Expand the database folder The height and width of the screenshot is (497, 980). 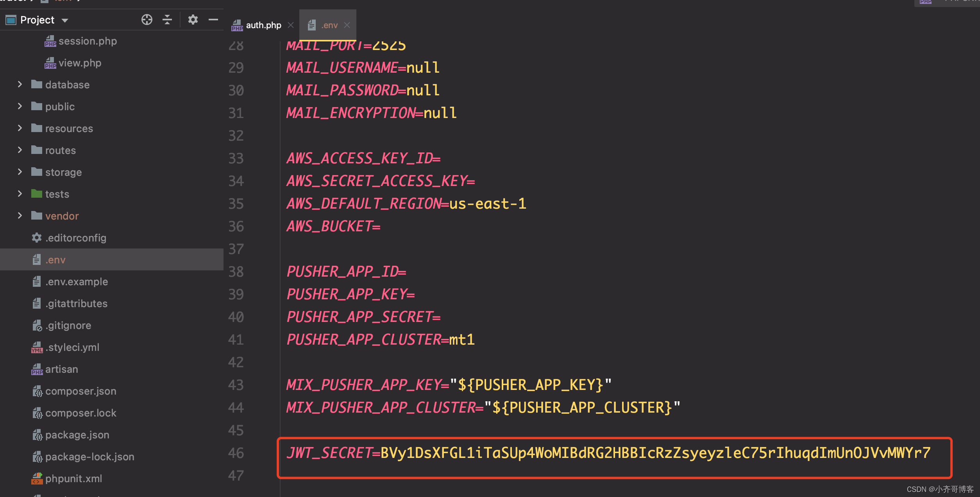click(x=20, y=84)
